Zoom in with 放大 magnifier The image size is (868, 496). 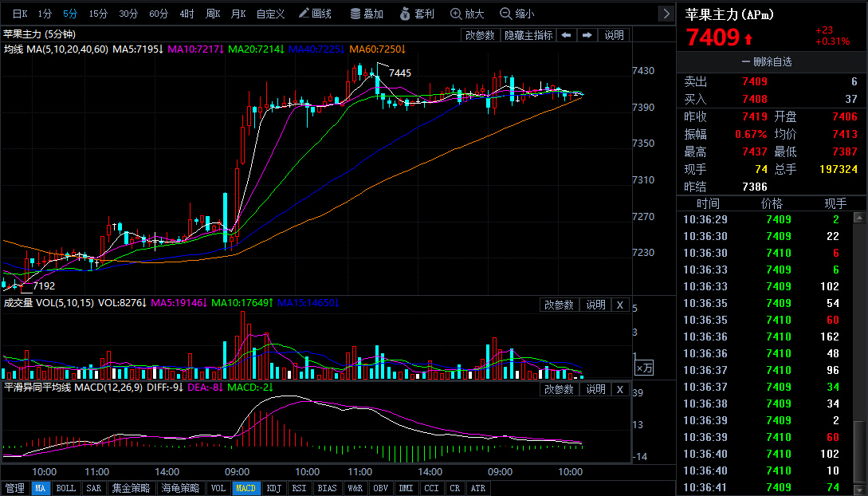pos(467,14)
